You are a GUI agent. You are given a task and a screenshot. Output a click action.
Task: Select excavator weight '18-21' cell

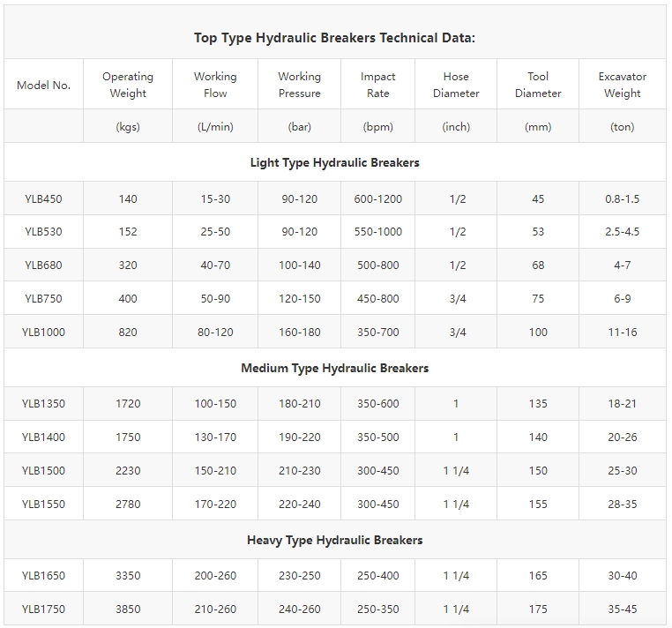tap(623, 403)
